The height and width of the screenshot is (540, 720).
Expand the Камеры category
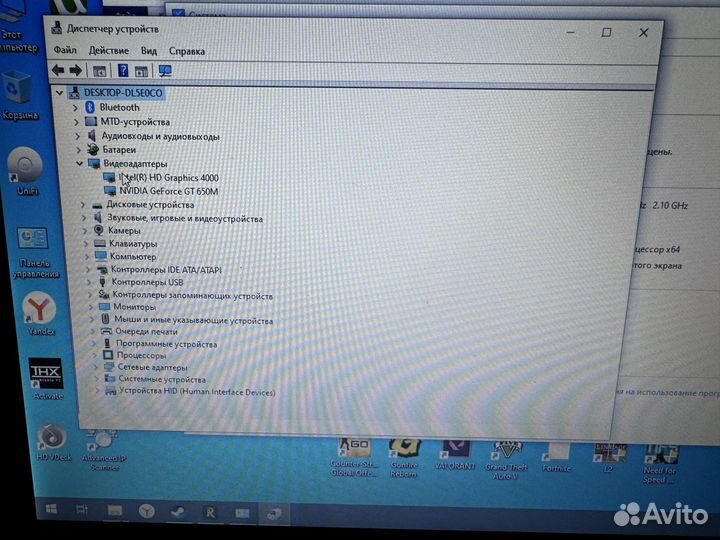coord(85,231)
